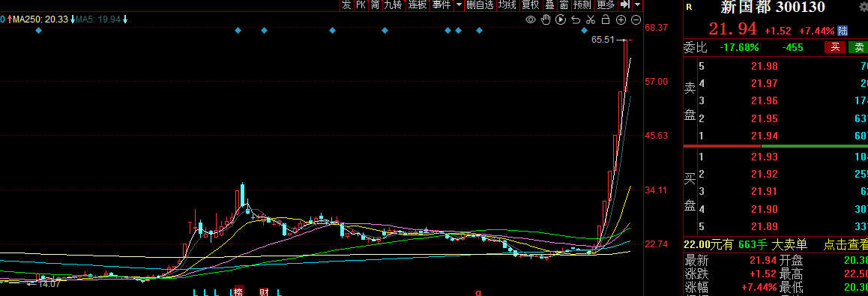Click the 点击查看 link

coord(846,244)
